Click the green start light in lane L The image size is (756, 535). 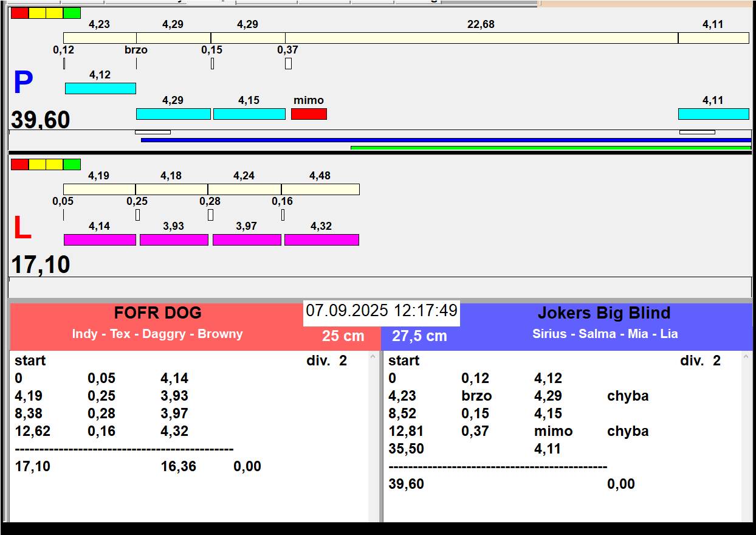point(72,164)
